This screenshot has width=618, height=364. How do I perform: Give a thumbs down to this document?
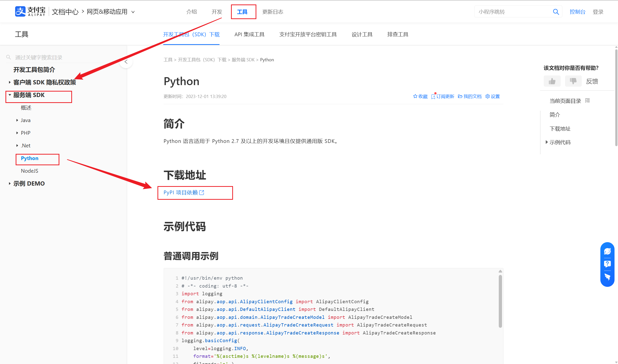click(573, 81)
